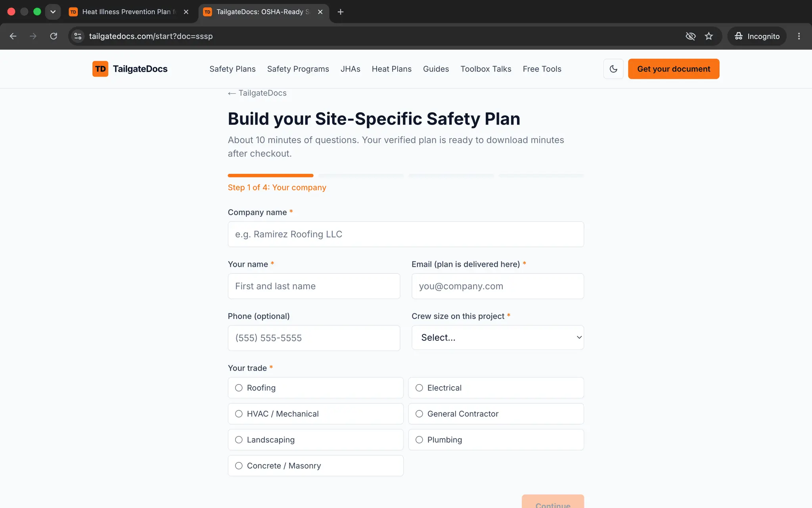
Task: Open the Chrome three-dot menu
Action: 799,36
